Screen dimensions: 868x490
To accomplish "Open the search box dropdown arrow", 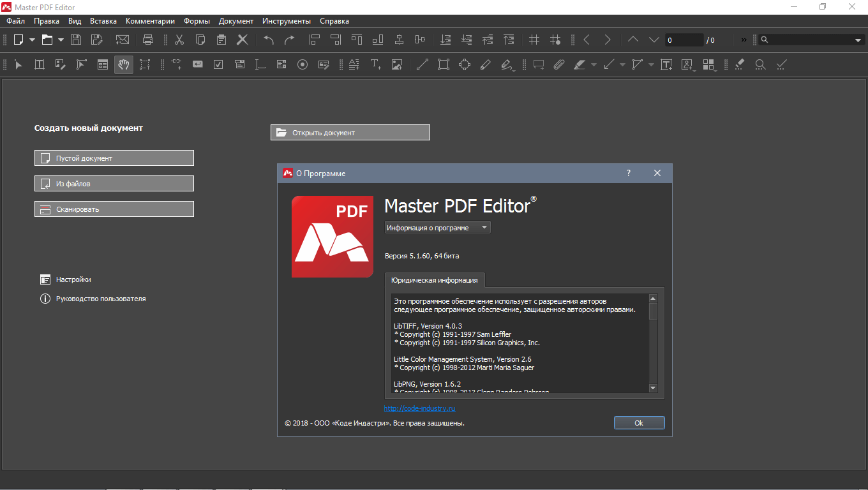I will pos(858,40).
